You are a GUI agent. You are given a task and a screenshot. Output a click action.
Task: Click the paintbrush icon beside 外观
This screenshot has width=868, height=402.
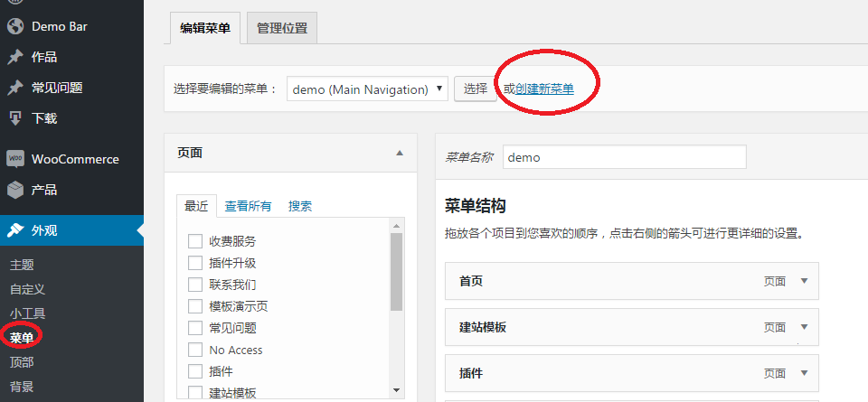click(14, 230)
